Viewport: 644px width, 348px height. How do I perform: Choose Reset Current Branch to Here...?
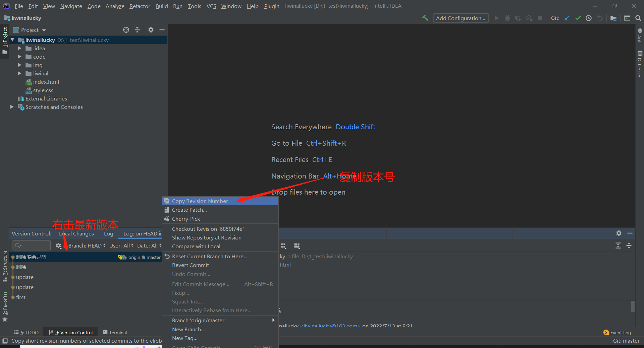coord(220,256)
